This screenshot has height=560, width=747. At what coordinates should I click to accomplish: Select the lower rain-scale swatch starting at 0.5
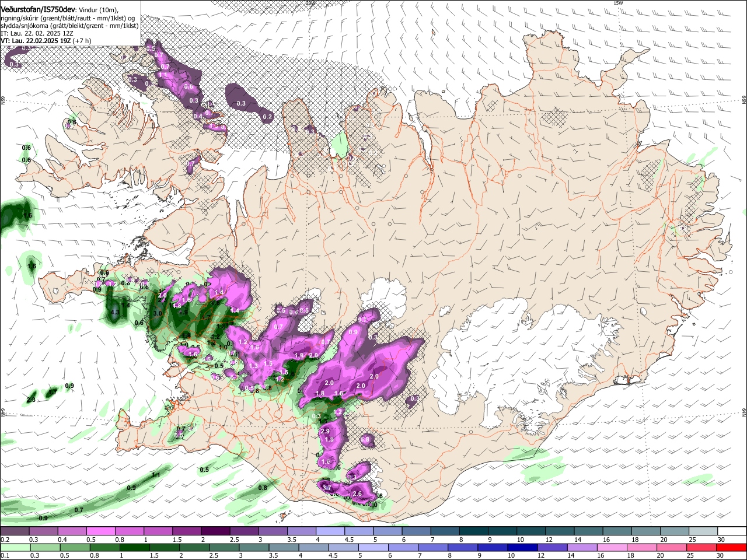(74, 548)
